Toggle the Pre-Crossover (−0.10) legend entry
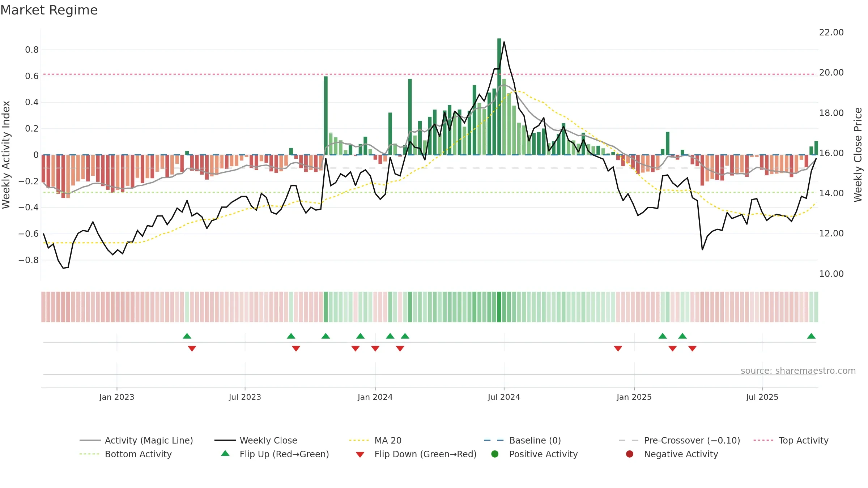The height and width of the screenshot is (488, 868). click(679, 440)
